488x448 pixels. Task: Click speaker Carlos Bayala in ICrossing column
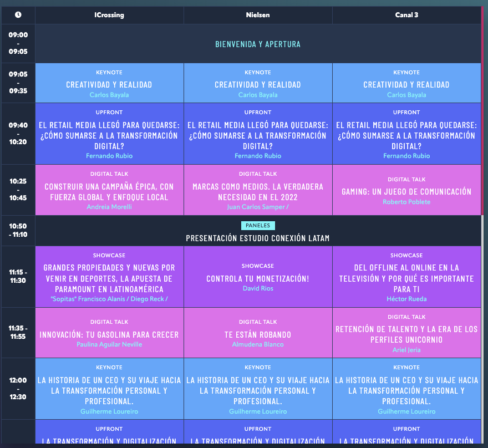(109, 95)
